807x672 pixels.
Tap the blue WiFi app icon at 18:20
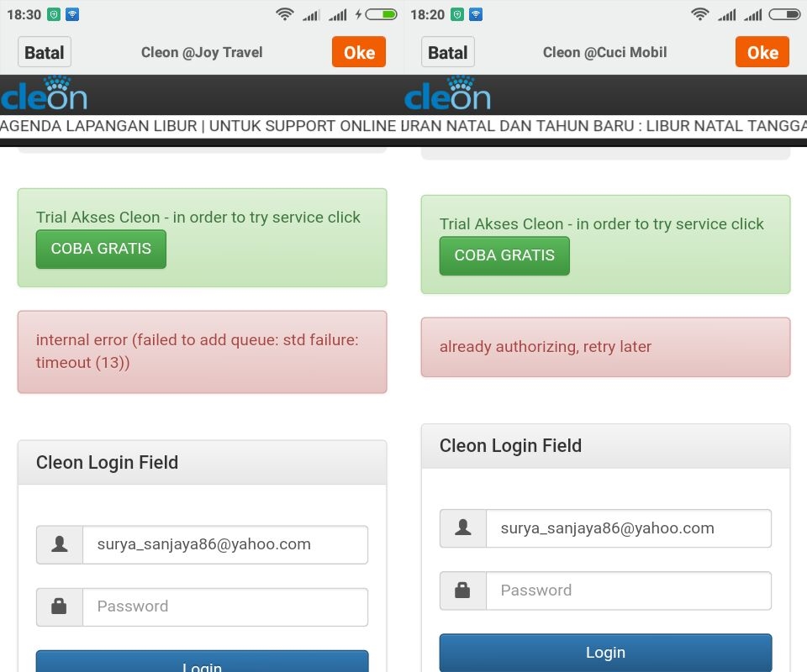(x=476, y=14)
